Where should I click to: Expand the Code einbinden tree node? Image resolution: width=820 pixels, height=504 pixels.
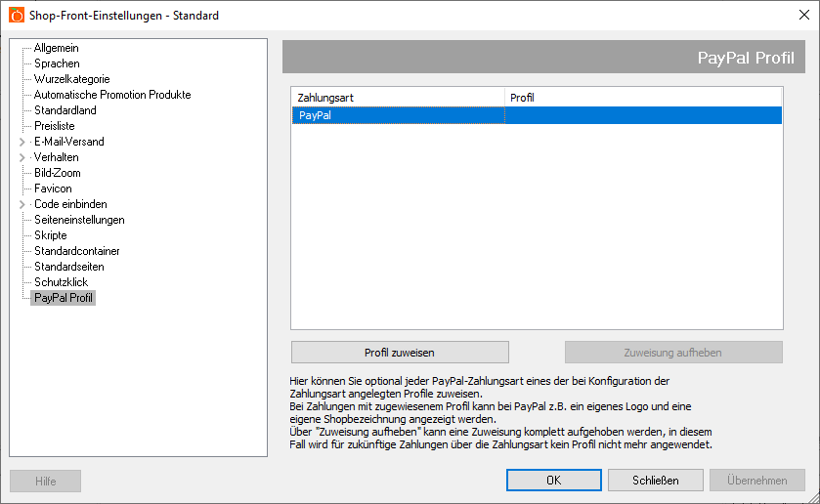coord(22,204)
